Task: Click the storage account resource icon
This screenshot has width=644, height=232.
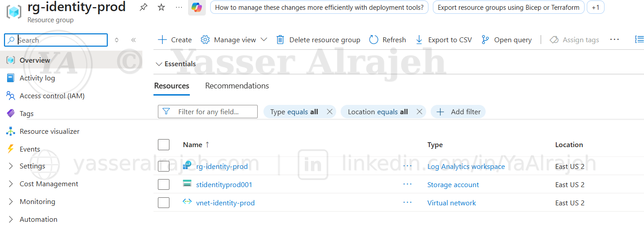Action: pos(187,184)
